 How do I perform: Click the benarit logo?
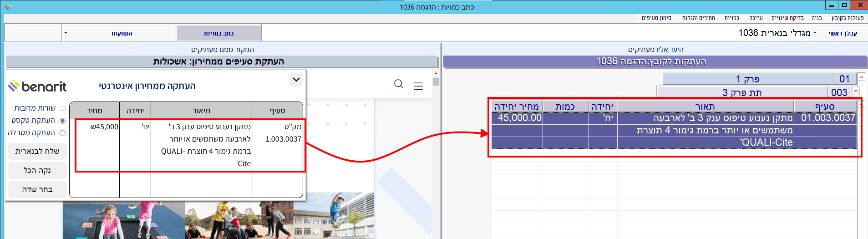(x=37, y=86)
